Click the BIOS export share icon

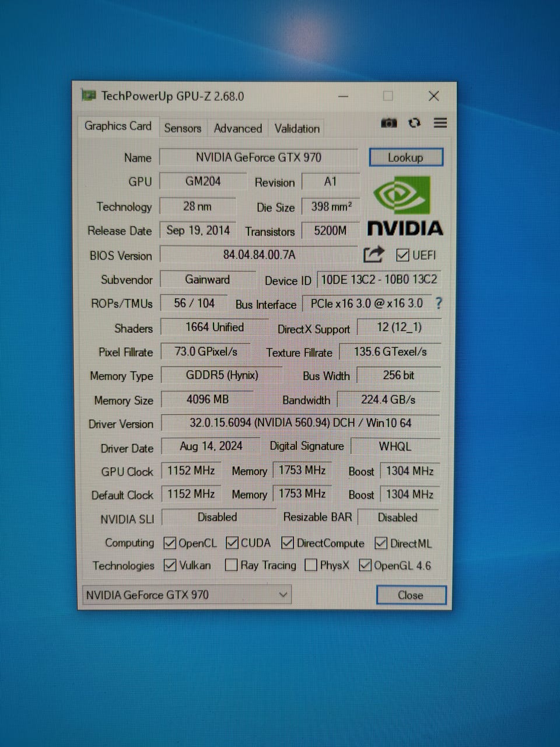pos(373,254)
